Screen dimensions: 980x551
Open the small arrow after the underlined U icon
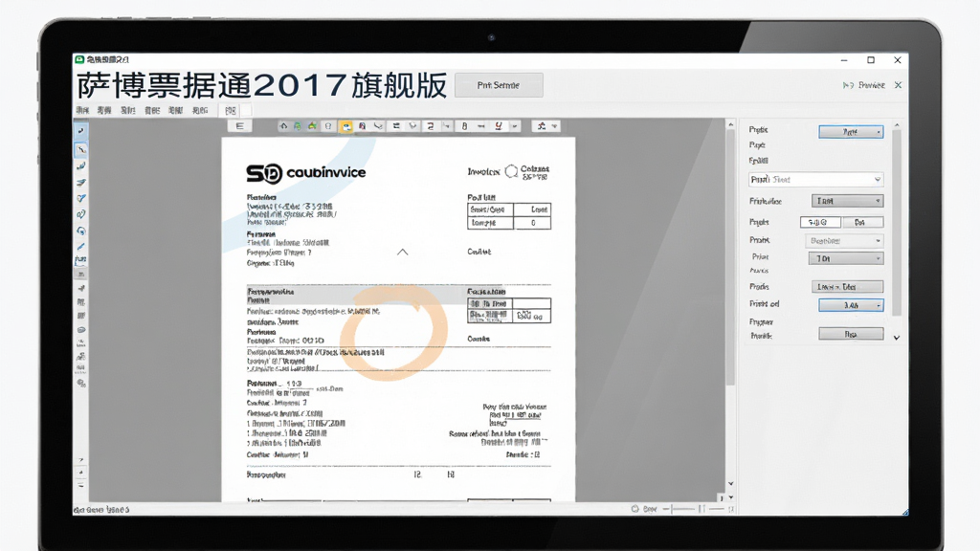coord(514,126)
